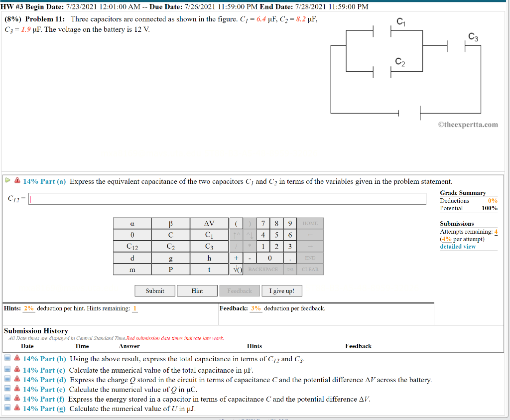Click the END key on keypad
The height and width of the screenshot is (420, 510).
(x=310, y=258)
